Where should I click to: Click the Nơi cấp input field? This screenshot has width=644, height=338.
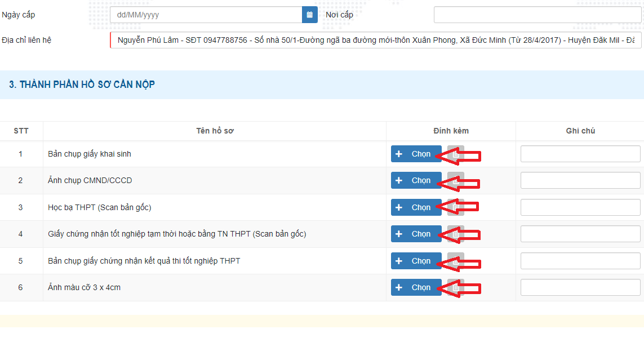click(538, 15)
